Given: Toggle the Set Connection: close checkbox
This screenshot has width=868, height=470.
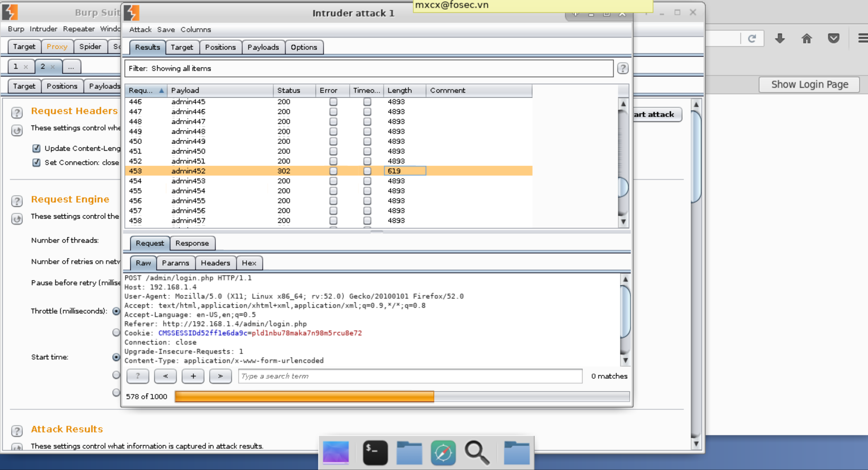Looking at the screenshot, I should [37, 162].
